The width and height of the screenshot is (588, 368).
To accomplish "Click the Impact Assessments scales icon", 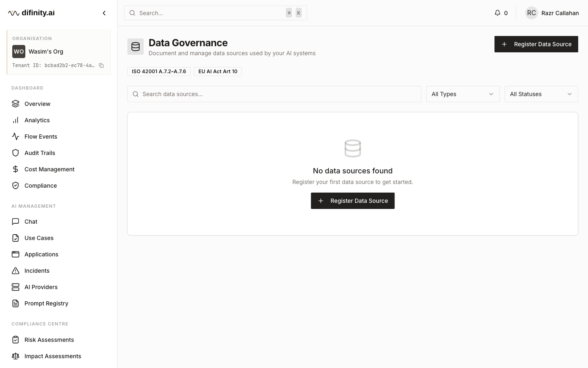I will click(16, 356).
